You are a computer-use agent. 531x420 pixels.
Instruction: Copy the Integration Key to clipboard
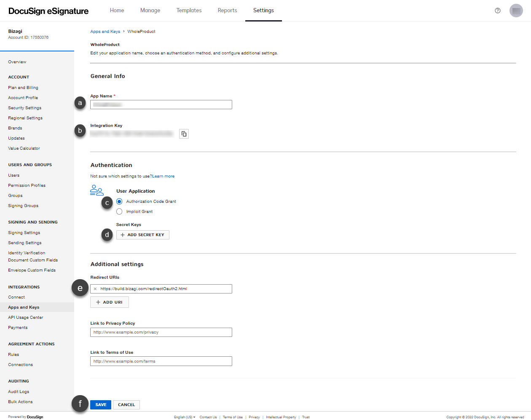click(x=184, y=134)
